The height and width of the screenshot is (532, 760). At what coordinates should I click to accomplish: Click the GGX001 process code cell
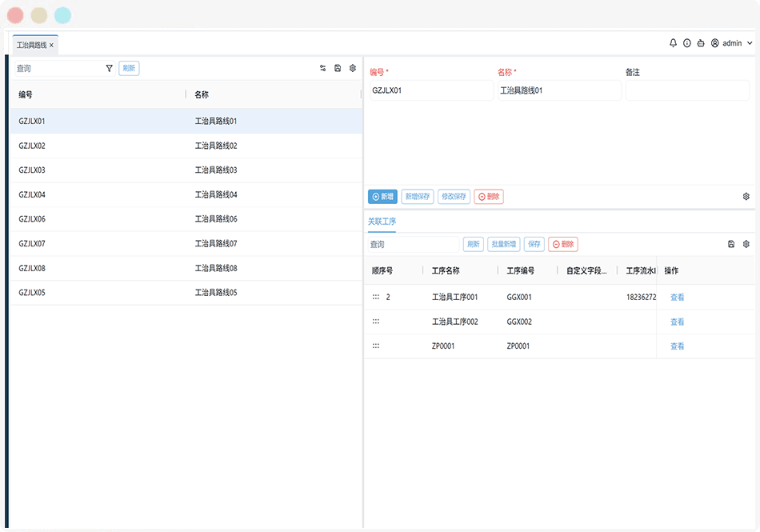(x=519, y=297)
